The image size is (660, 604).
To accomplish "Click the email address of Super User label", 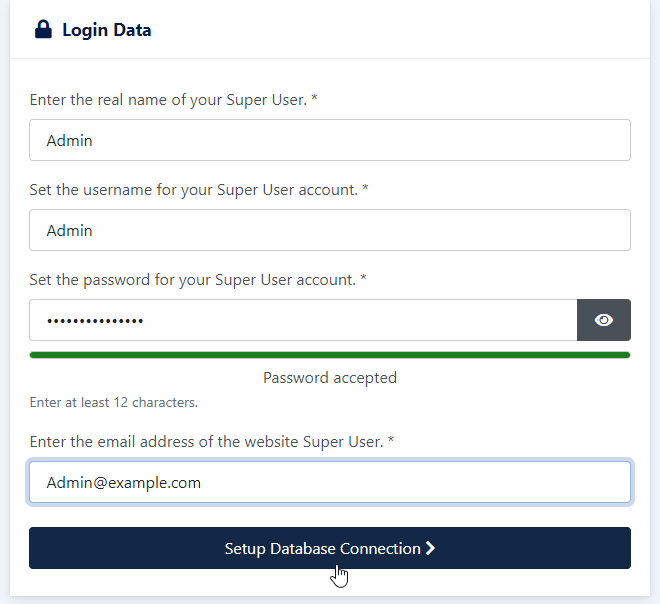I will 212,442.
